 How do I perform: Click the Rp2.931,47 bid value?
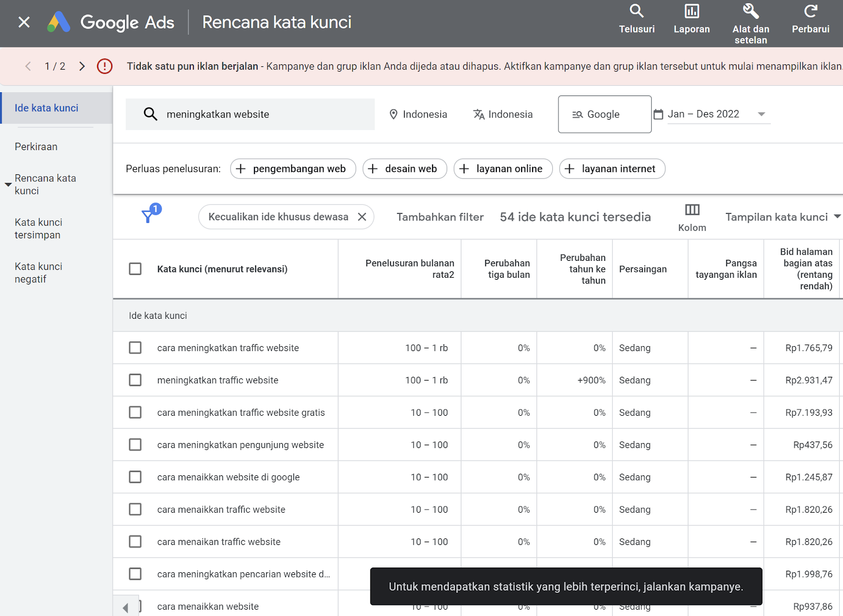(809, 380)
